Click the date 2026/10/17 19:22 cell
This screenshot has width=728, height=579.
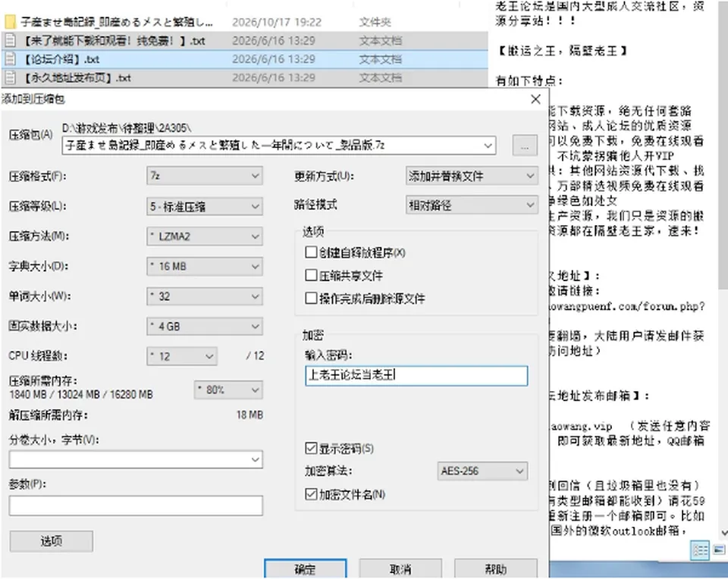pyautogui.click(x=277, y=22)
